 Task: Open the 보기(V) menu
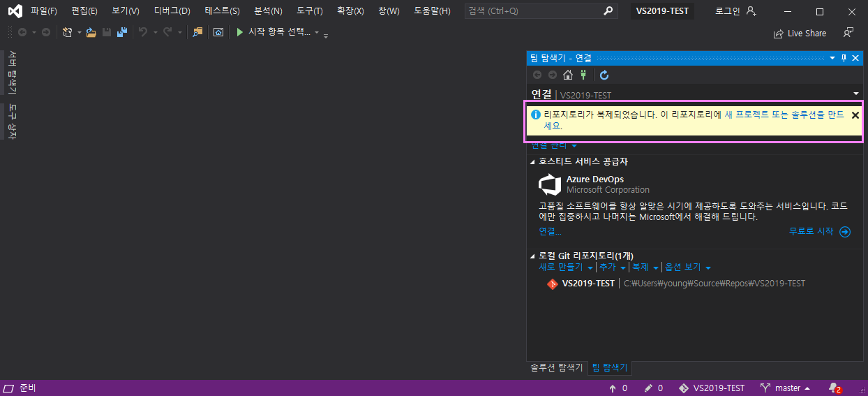click(x=126, y=11)
